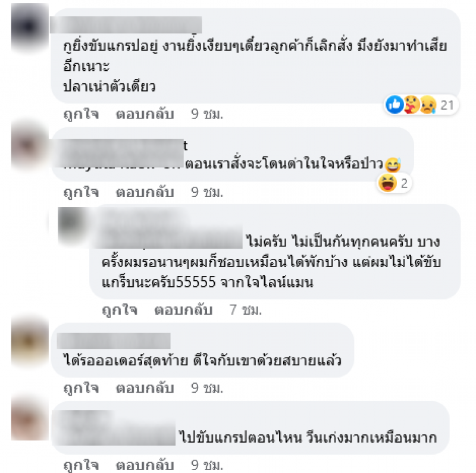This screenshot has width=476, height=473.
Task: Open first commenter's blurred profile picture
Action: pos(29,27)
